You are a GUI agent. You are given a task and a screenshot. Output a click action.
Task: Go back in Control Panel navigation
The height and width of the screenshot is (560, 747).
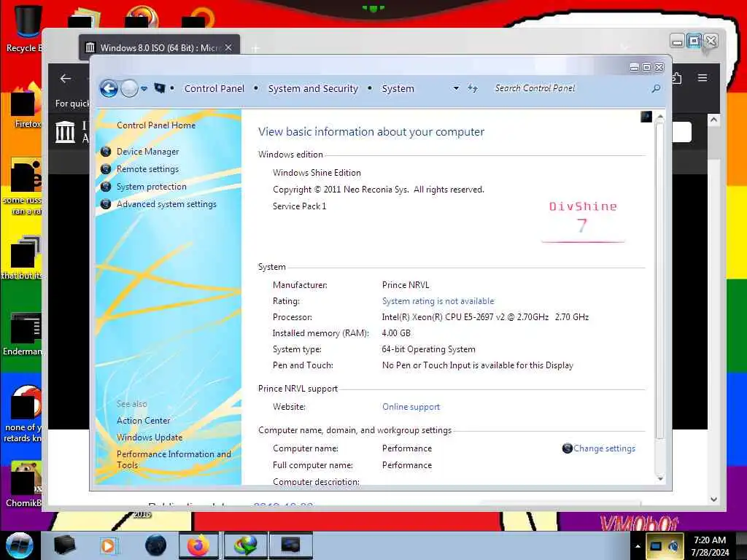click(x=109, y=88)
